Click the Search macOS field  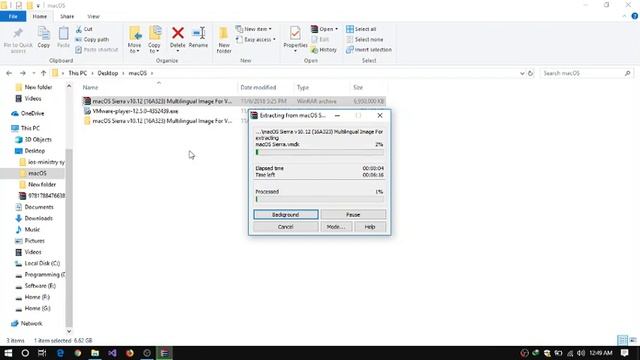click(x=586, y=73)
